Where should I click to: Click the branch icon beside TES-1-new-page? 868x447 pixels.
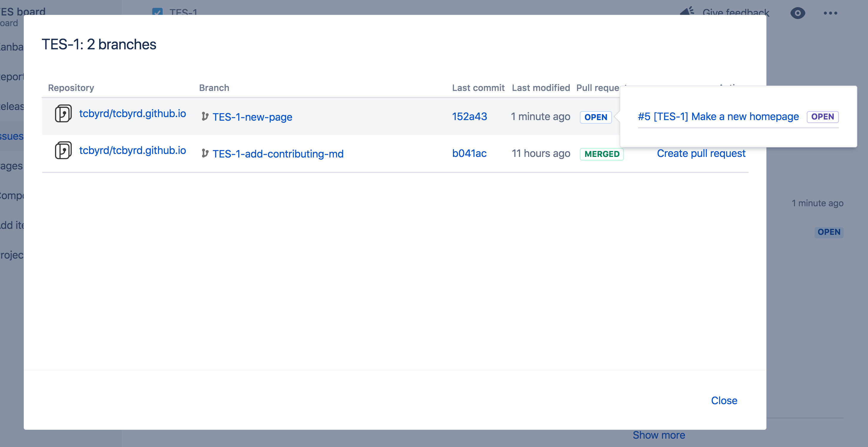click(x=205, y=117)
